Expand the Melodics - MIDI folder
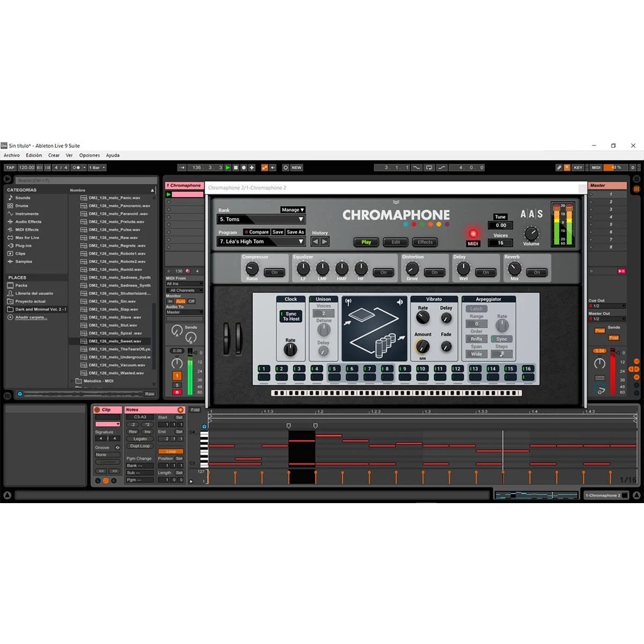Image resolution: width=644 pixels, height=644 pixels. (73, 381)
